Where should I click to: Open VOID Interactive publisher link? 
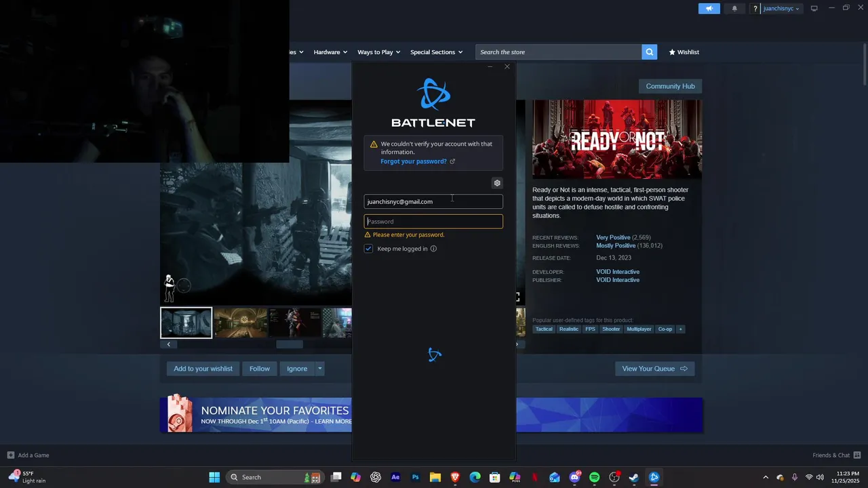pos(618,280)
